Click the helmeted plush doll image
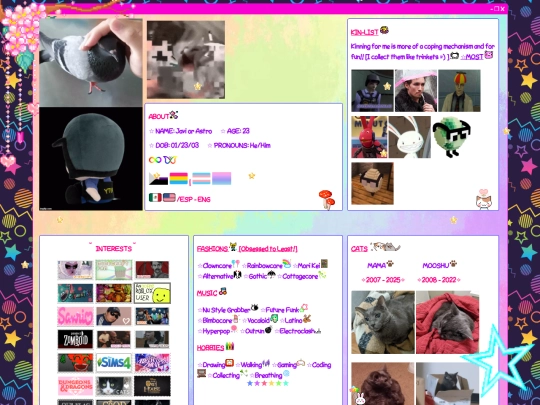540x405 pixels. (x=91, y=159)
